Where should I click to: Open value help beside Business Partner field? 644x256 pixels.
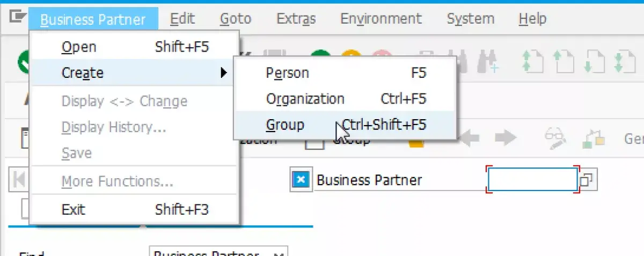[x=587, y=180]
